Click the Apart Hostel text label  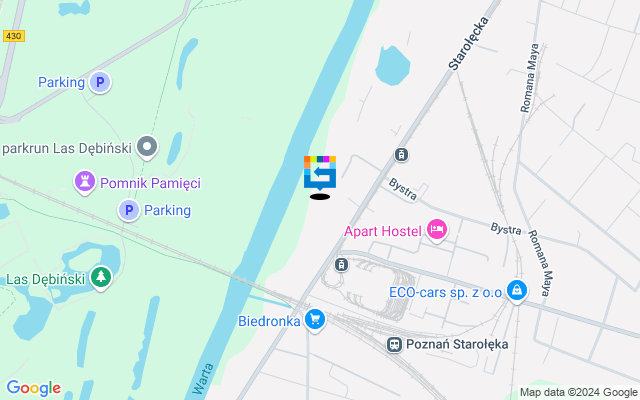(382, 231)
